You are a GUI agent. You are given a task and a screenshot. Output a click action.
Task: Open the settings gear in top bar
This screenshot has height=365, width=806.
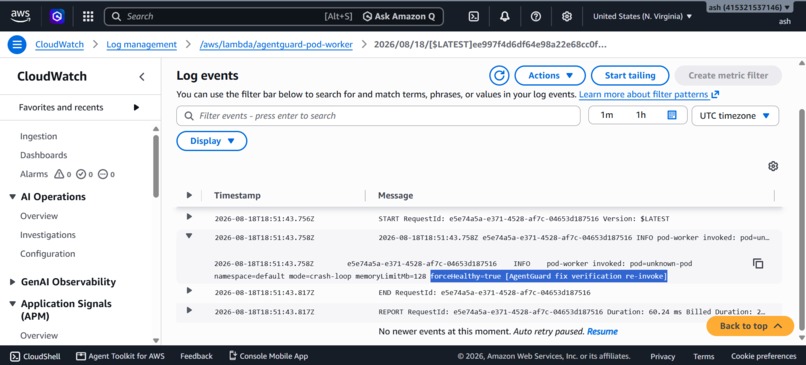coord(566,16)
